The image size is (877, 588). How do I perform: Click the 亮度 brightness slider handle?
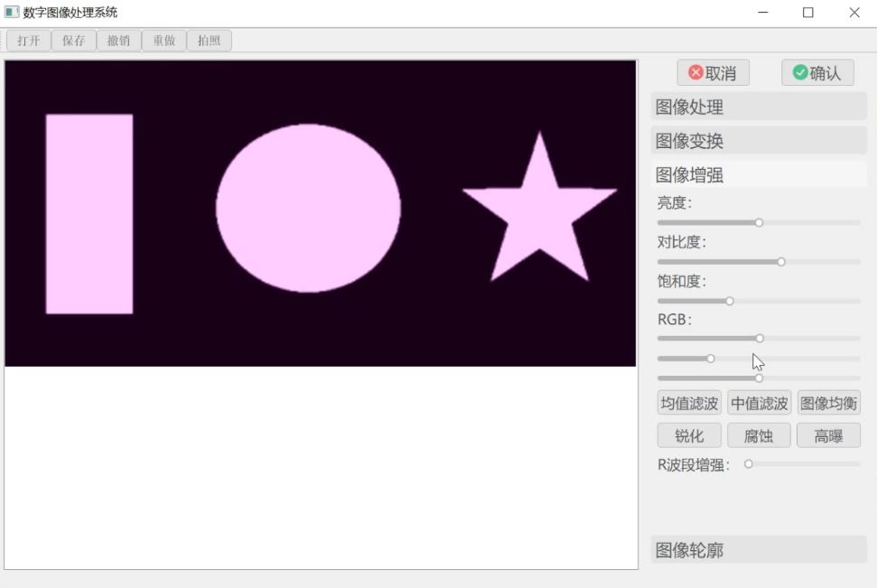[x=759, y=223]
